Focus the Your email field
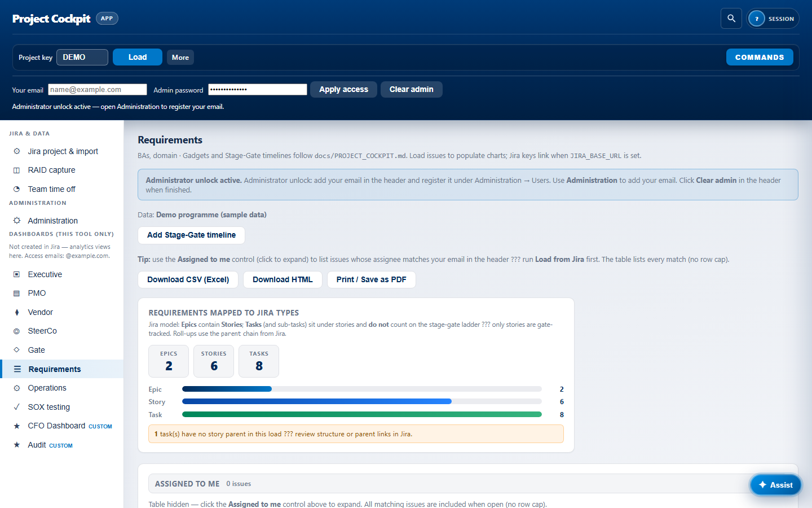Screen dimensions: 812x508 pos(98,90)
